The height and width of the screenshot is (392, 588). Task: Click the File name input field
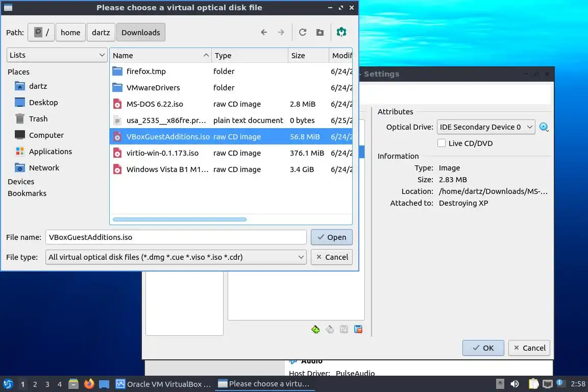click(176, 237)
